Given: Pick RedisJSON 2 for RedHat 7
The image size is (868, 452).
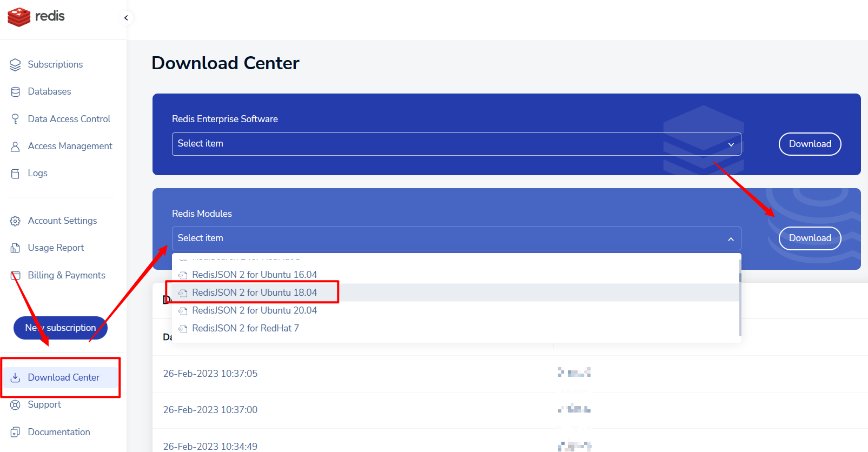Looking at the screenshot, I should [245, 328].
